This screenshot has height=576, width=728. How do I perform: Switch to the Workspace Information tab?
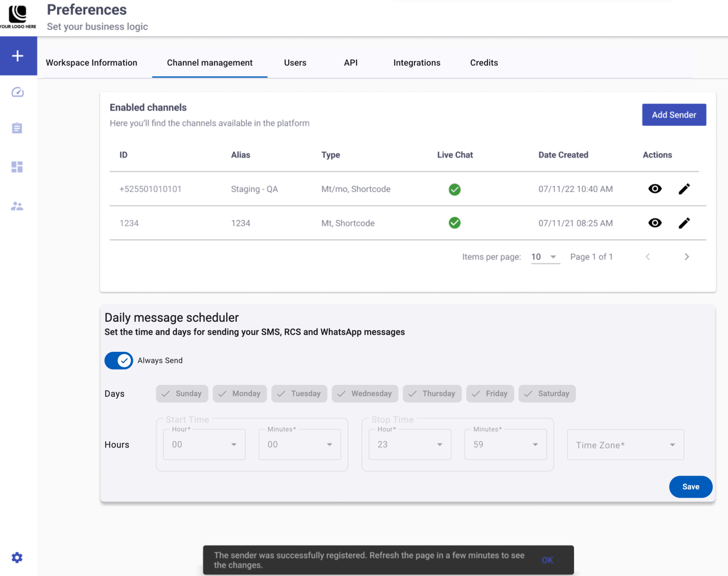(92, 63)
